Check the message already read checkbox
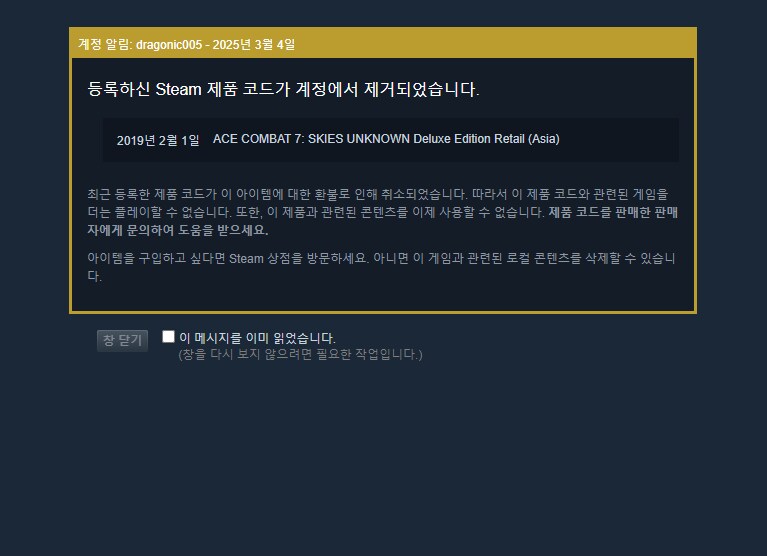Image resolution: width=767 pixels, height=556 pixels. coord(168,336)
